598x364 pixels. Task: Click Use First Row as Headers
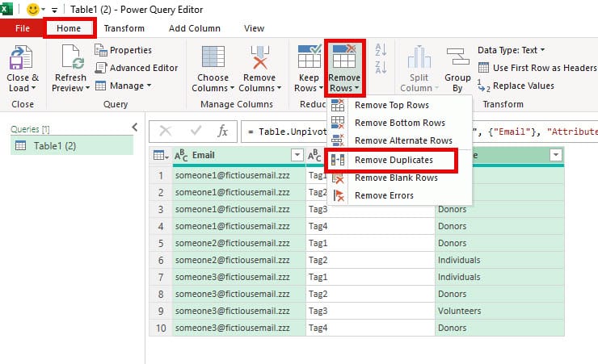point(537,68)
